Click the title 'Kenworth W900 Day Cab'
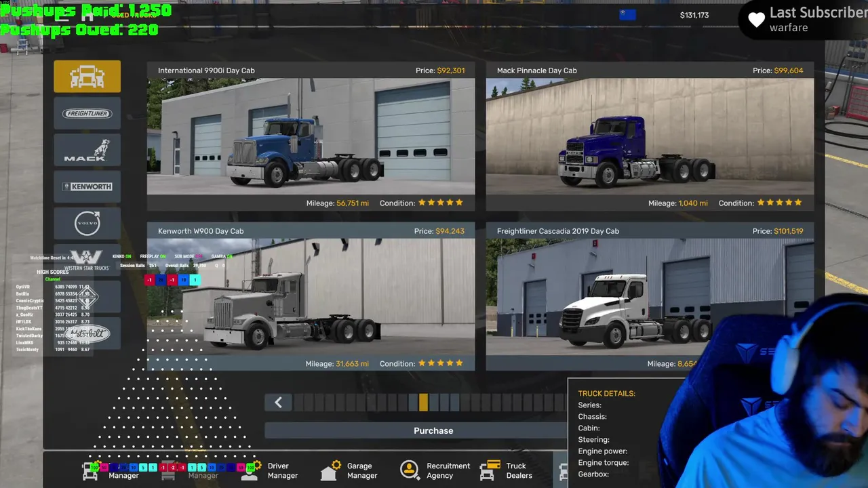 tap(201, 231)
